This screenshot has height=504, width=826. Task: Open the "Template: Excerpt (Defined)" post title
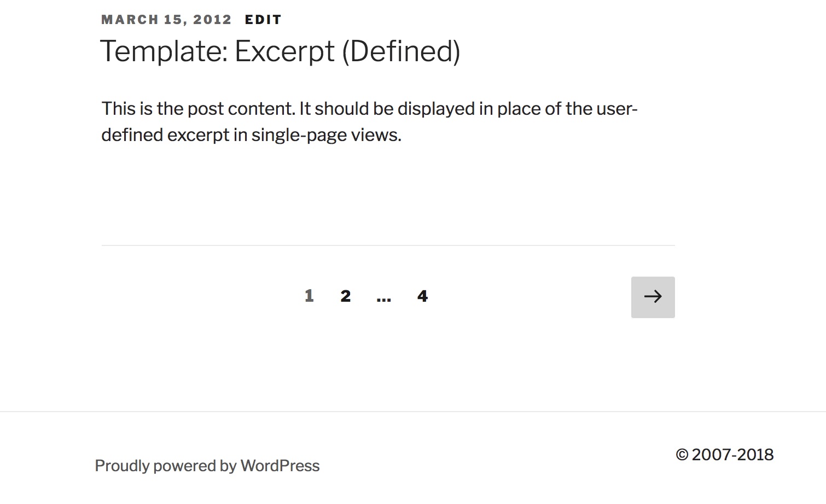[280, 51]
